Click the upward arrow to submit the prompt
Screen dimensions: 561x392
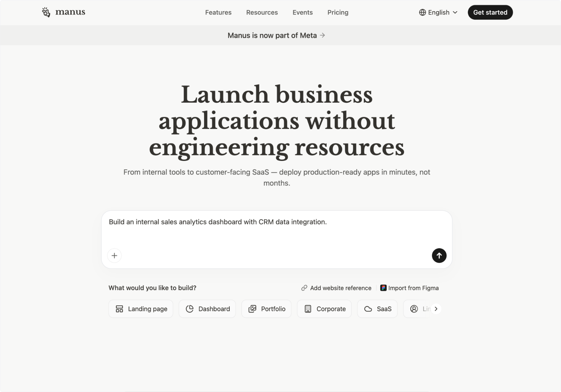(439, 255)
